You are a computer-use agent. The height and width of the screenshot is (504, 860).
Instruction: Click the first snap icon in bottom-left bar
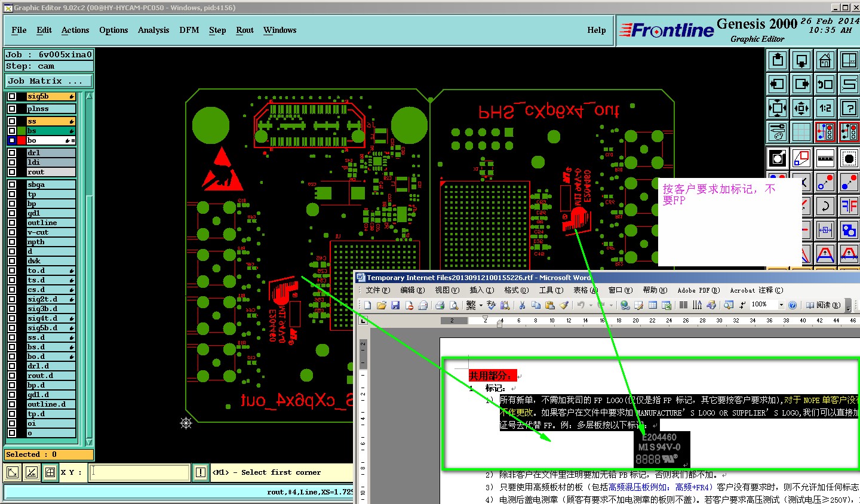pyautogui.click(x=13, y=472)
